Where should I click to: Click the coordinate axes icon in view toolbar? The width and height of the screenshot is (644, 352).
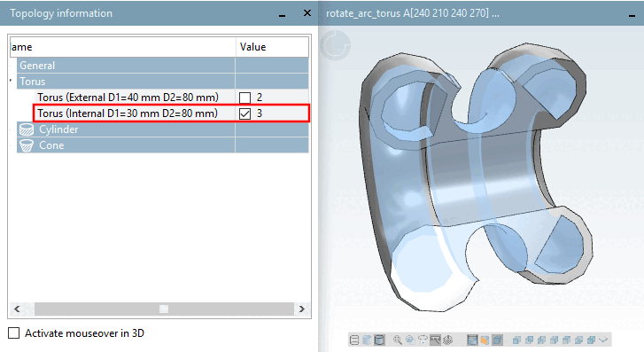coord(603,340)
